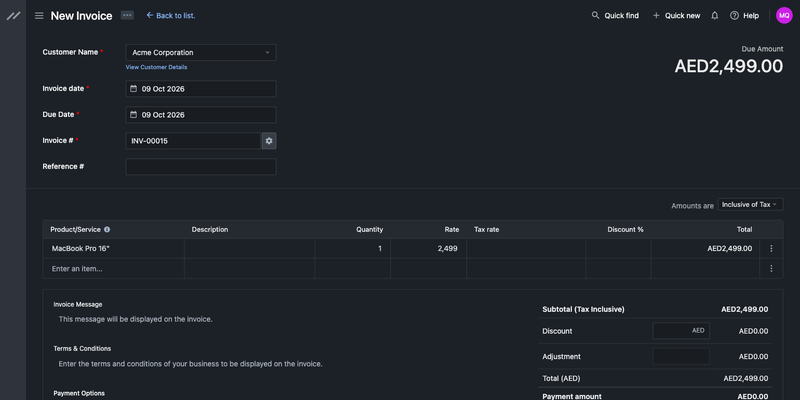Expand the Customer Name dropdown
The image size is (800, 400).
click(201, 53)
